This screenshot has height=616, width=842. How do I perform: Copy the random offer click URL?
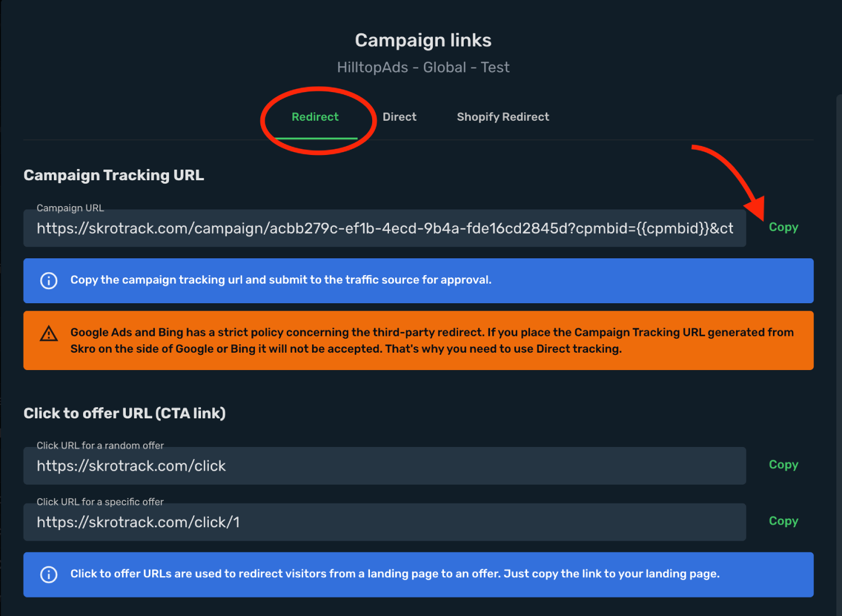[x=783, y=464]
